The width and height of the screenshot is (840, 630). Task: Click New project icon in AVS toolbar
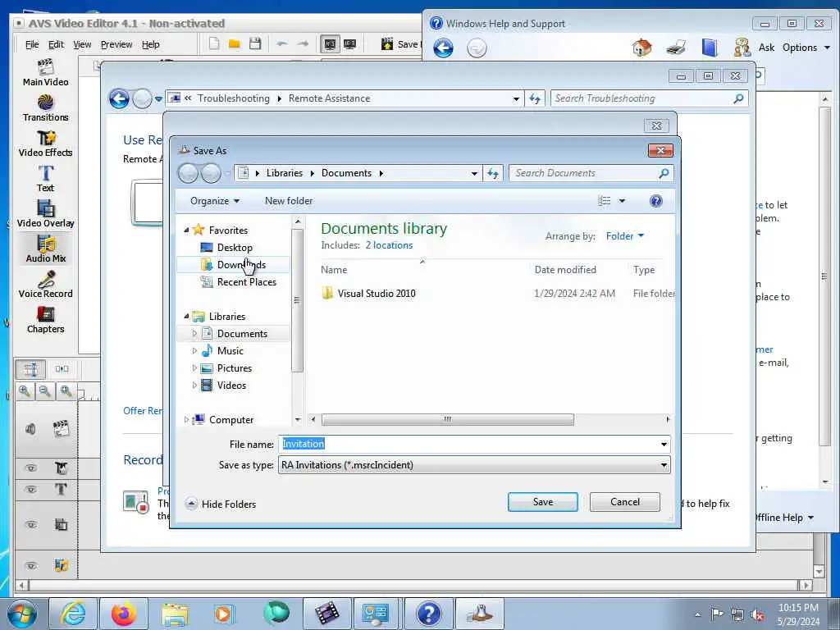[214, 44]
